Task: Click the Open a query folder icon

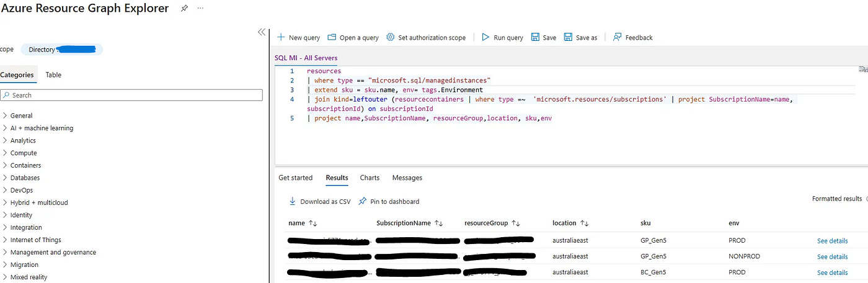Action: pyautogui.click(x=332, y=37)
